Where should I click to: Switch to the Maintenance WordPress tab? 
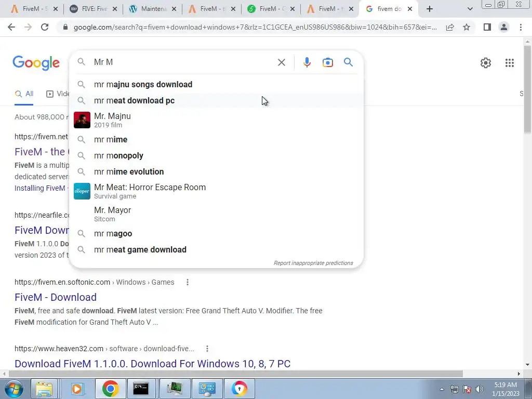point(153,9)
